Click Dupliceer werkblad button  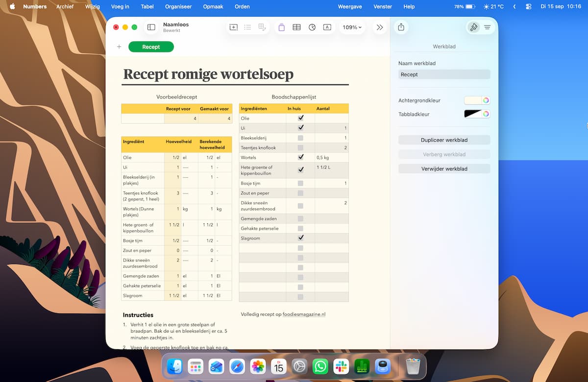pyautogui.click(x=444, y=140)
